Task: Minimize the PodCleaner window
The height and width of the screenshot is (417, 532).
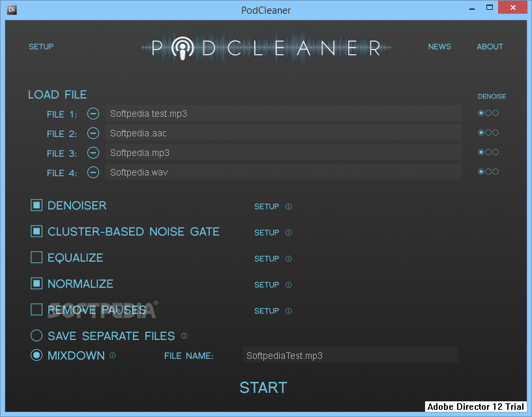Action: point(471,8)
